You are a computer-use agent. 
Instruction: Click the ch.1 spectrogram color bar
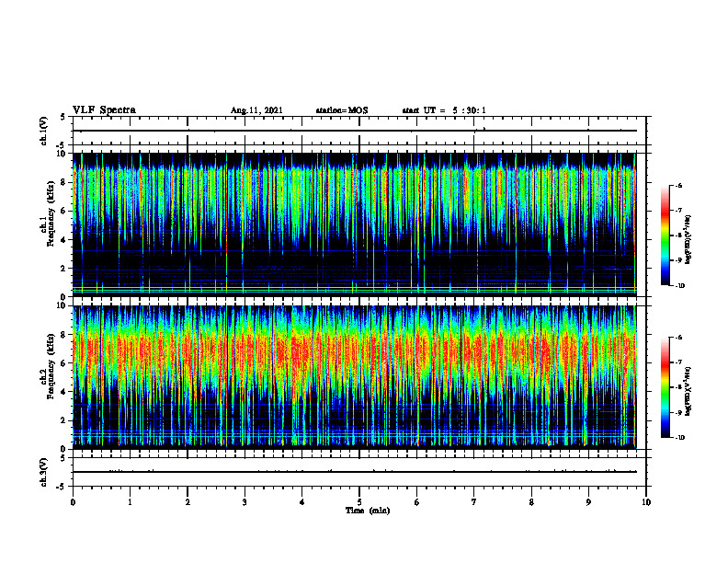tap(665, 236)
